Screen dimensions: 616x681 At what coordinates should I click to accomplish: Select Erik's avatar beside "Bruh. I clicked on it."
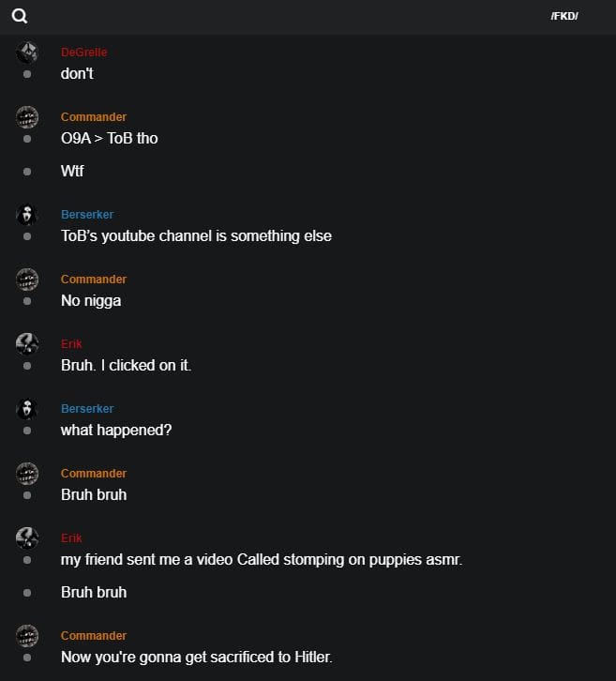[x=27, y=344]
